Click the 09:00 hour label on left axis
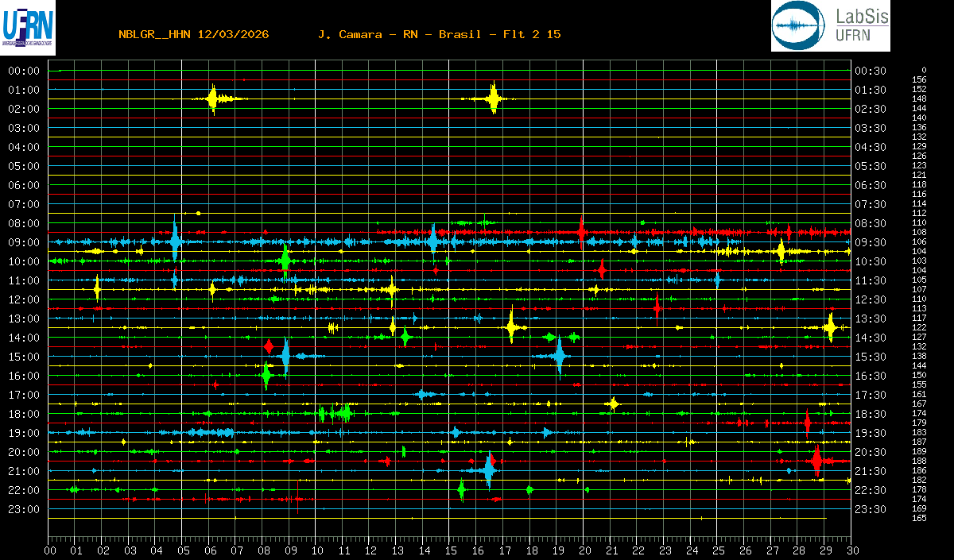Viewport: 954px width, 560px height. pyautogui.click(x=24, y=242)
